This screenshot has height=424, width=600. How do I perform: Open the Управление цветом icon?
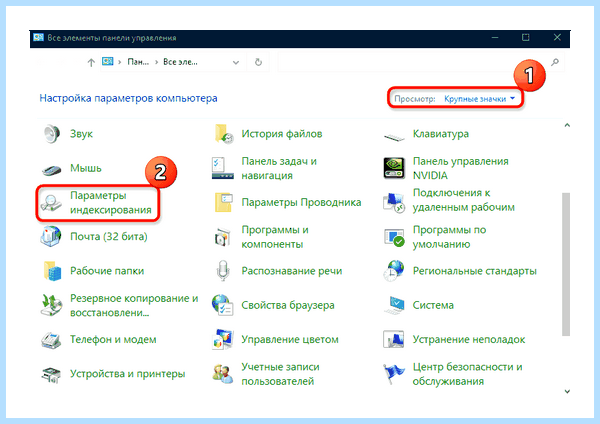[x=223, y=339]
